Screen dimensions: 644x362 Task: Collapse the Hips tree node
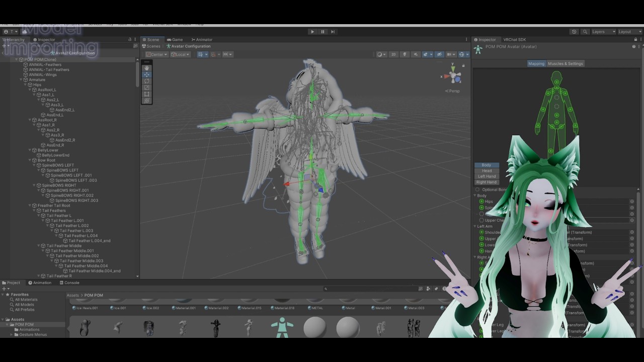[x=25, y=84]
